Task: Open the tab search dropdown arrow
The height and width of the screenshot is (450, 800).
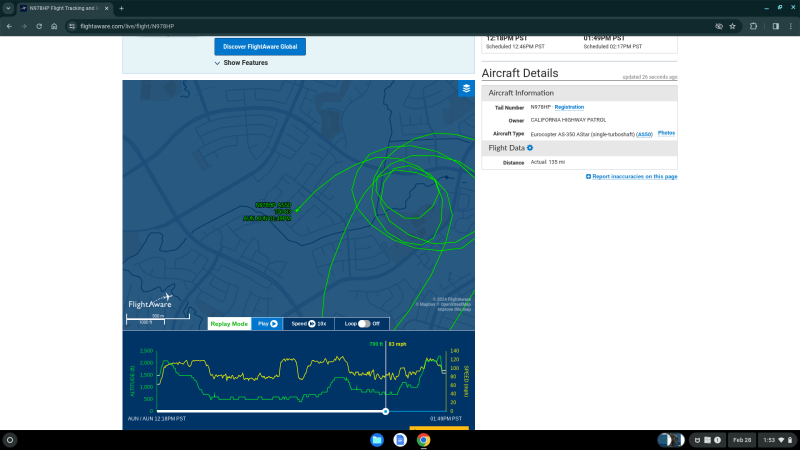Action: coord(8,8)
